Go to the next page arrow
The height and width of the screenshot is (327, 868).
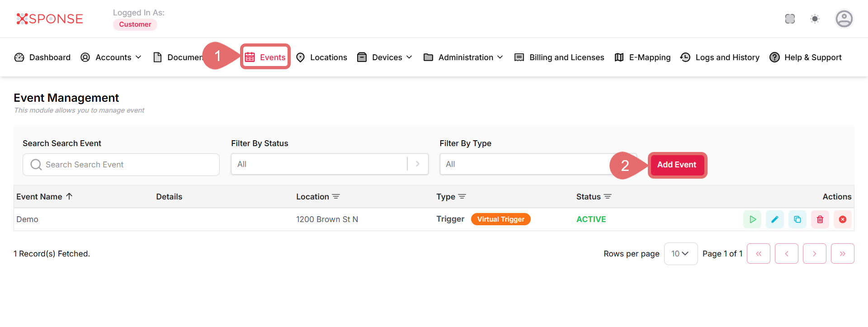tap(814, 254)
